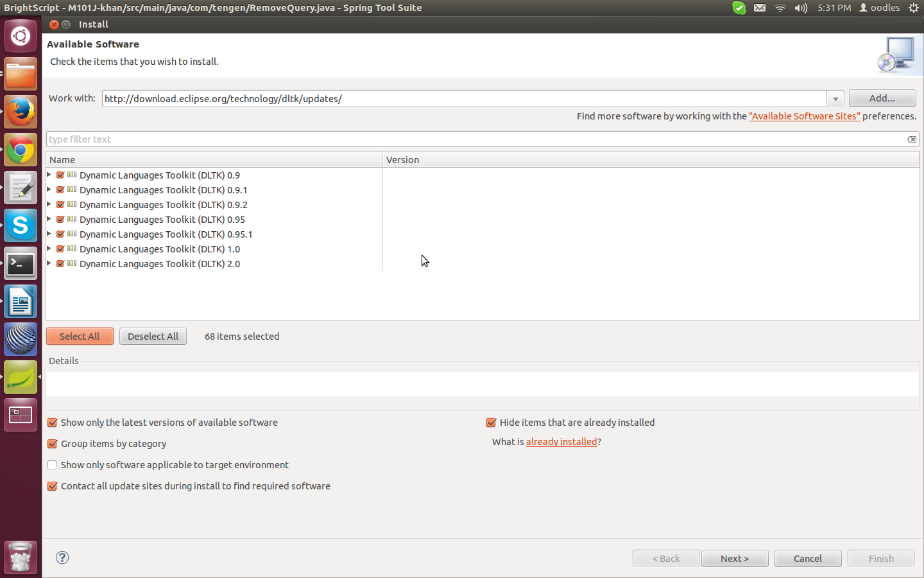924x578 pixels.
Task: Open the Available Software Sites preferences link
Action: [804, 116]
